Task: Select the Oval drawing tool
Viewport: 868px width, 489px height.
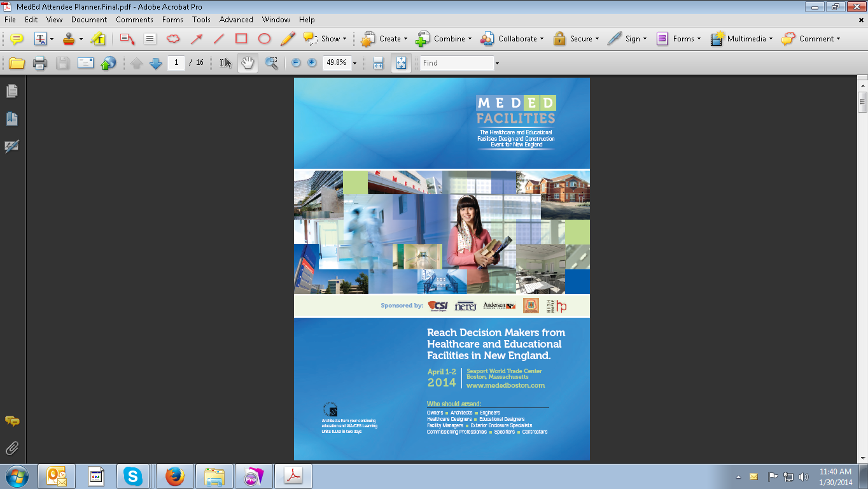Action: click(x=264, y=39)
